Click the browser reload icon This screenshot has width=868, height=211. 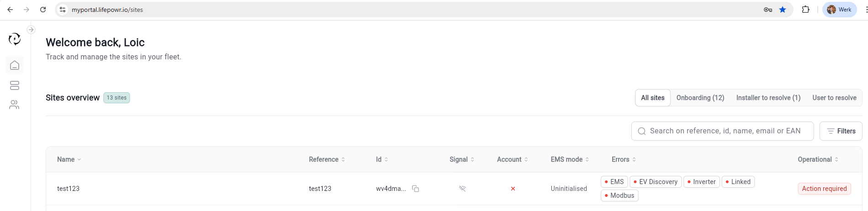point(43,10)
